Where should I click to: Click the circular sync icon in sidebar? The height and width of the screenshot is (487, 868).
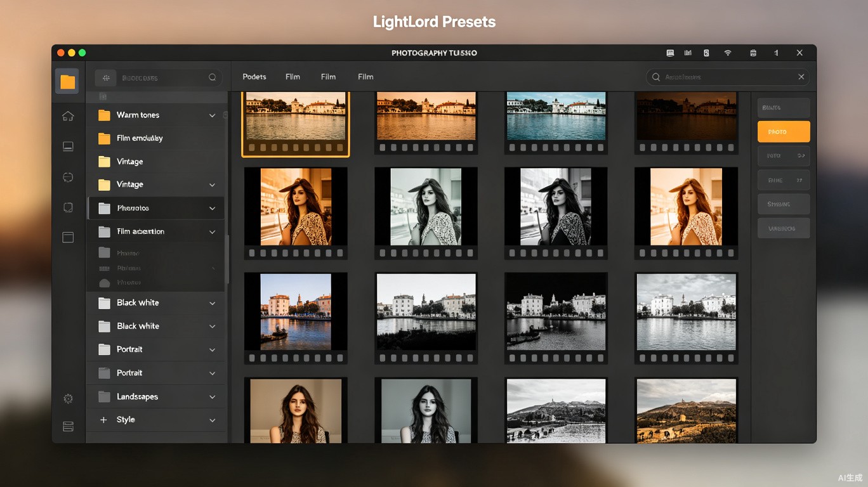[x=68, y=177]
